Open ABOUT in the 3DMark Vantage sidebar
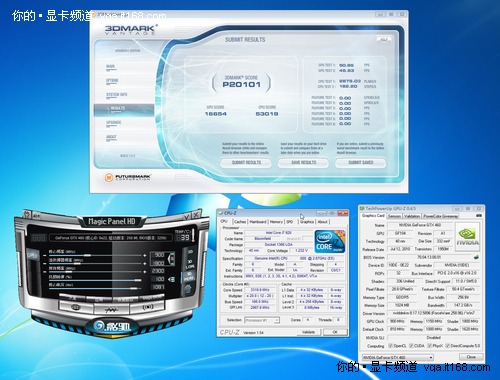The height and width of the screenshot is (380, 500). (111, 137)
